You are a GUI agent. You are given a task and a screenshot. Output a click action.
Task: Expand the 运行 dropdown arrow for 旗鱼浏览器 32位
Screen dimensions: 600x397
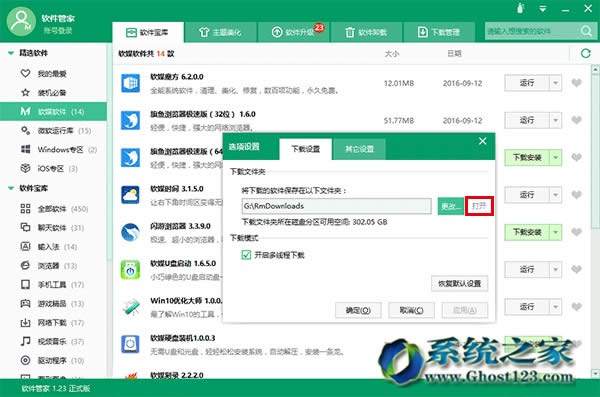coord(555,120)
